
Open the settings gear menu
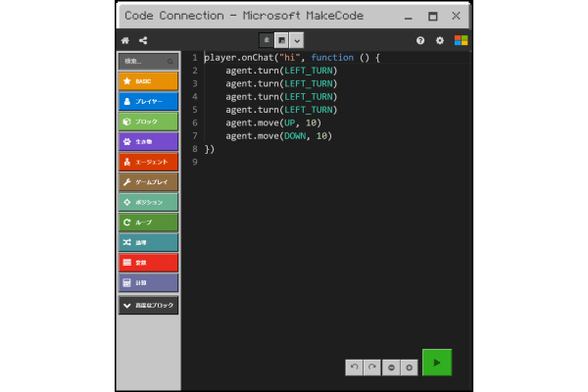(440, 40)
